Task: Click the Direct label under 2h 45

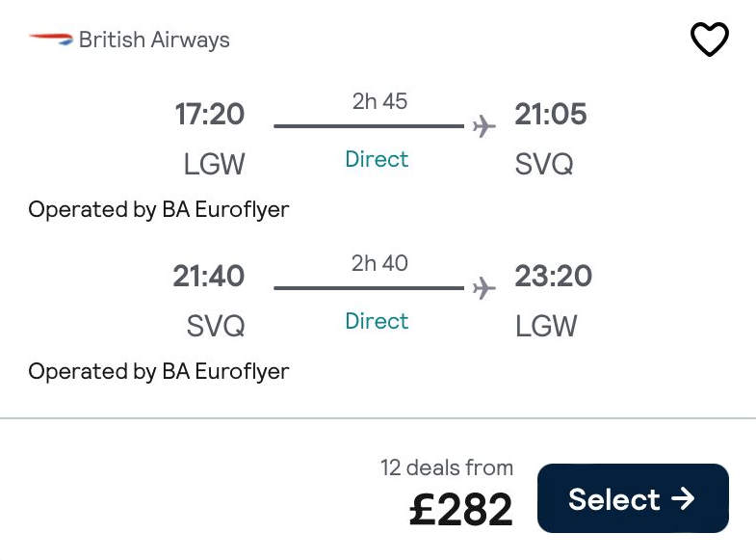Action: [x=377, y=159]
